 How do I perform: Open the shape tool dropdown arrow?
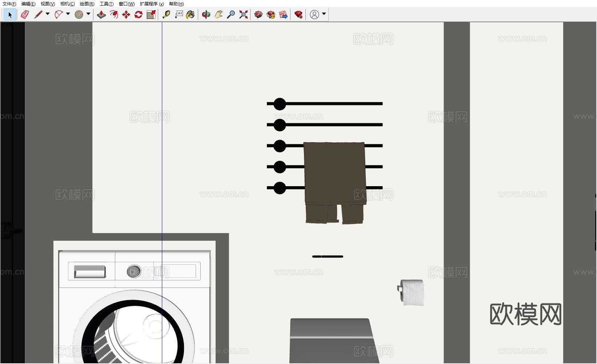88,14
